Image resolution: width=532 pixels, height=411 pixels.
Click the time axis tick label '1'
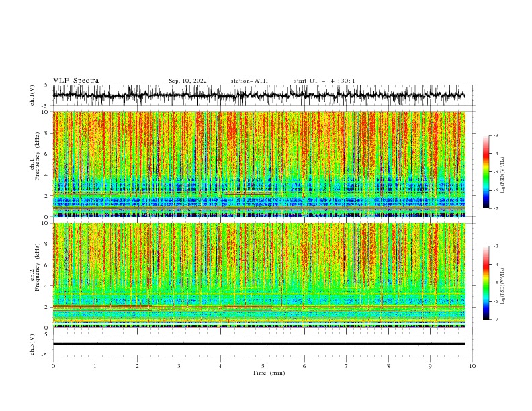click(95, 366)
